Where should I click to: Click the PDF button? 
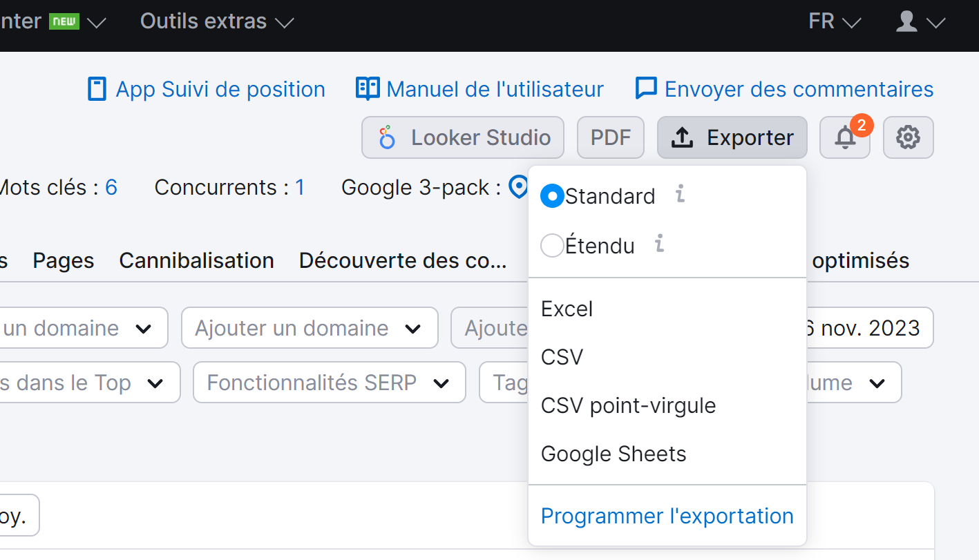pyautogui.click(x=610, y=137)
